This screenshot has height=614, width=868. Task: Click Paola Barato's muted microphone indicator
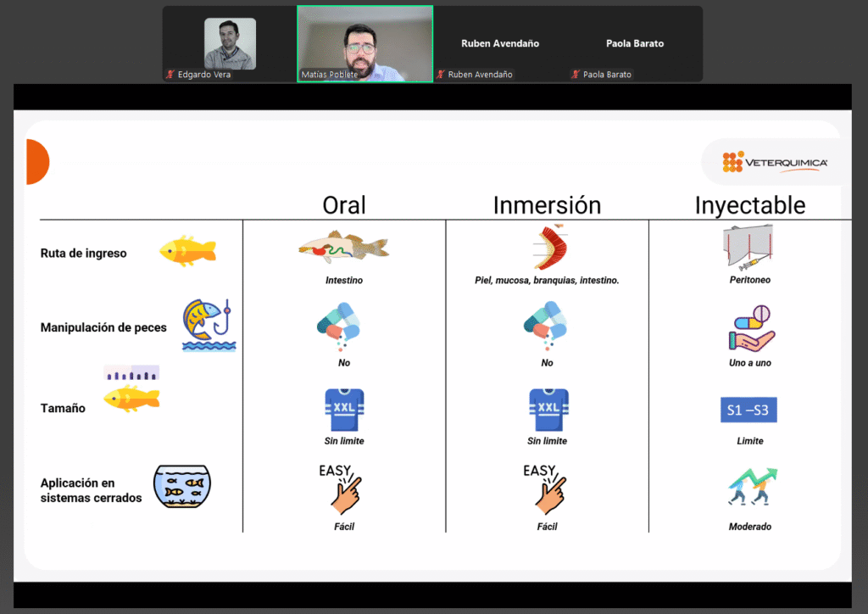575,75
